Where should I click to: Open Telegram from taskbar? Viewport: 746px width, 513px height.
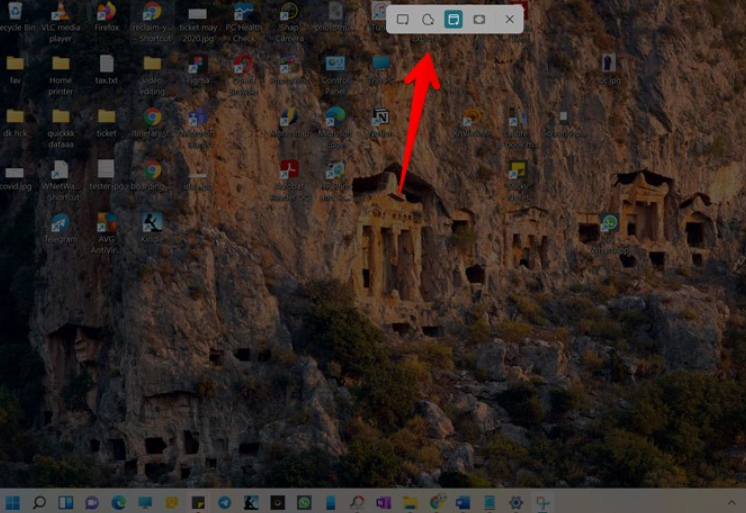tap(225, 502)
